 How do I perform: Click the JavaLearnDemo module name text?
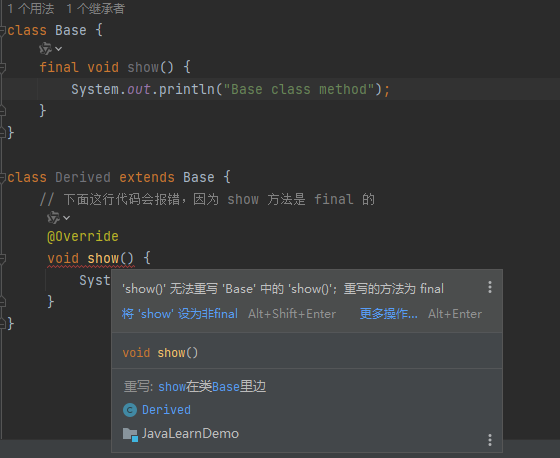190,434
